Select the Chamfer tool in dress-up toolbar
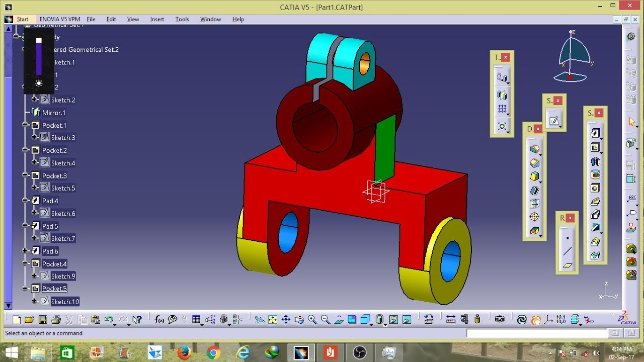 (534, 163)
